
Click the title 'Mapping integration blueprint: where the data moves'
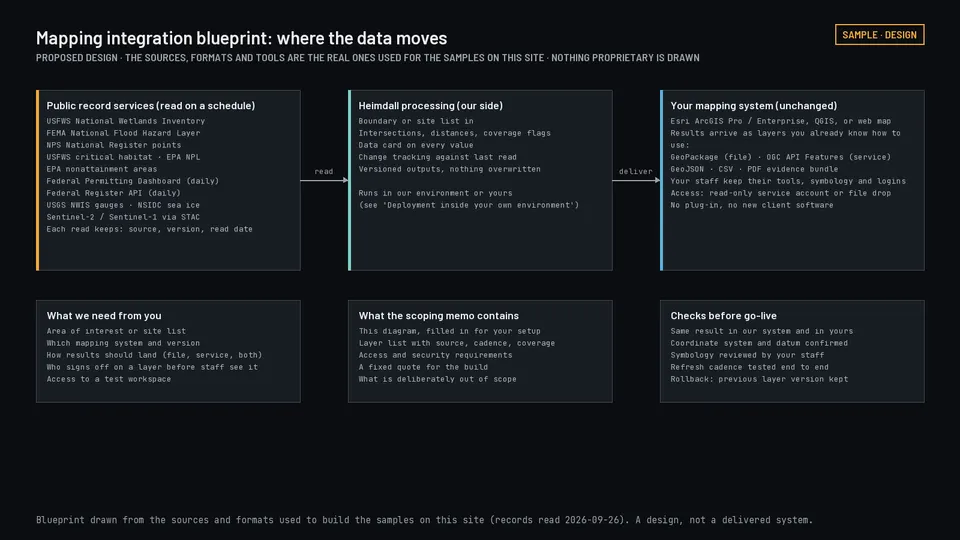[x=241, y=38]
